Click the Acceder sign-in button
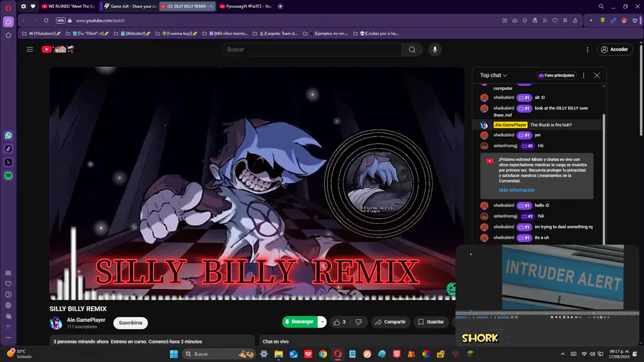The height and width of the screenshot is (362, 644). 615,49
